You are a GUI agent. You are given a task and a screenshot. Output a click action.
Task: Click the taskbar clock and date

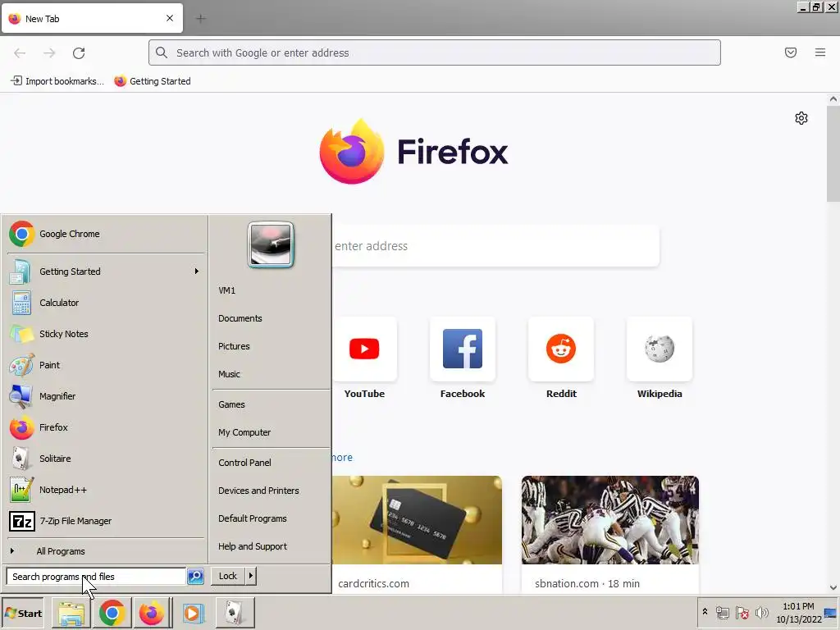[798, 612]
